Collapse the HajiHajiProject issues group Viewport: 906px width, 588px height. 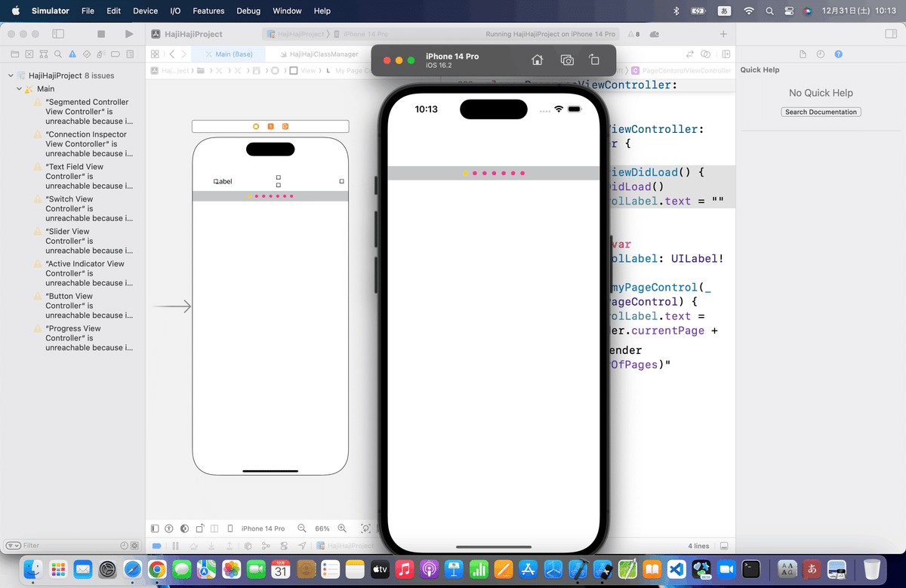(11, 75)
